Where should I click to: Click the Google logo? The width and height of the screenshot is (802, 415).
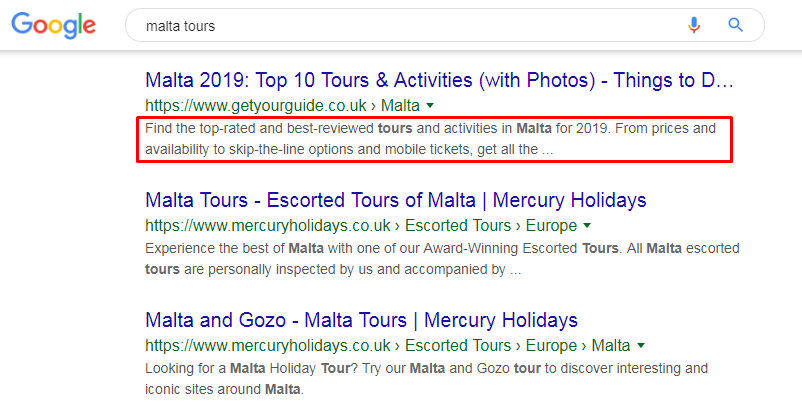coord(54,26)
